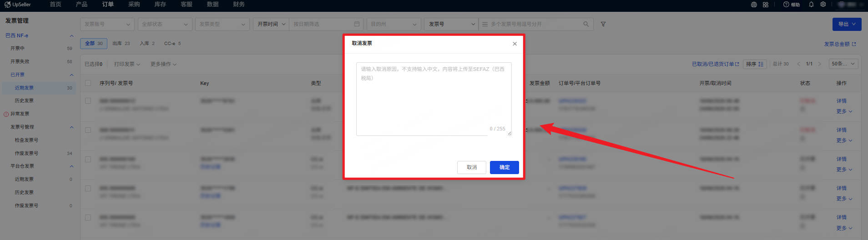Image resolution: width=868 pixels, height=240 pixels.
Task: Select the header row checkbox
Action: [88, 83]
